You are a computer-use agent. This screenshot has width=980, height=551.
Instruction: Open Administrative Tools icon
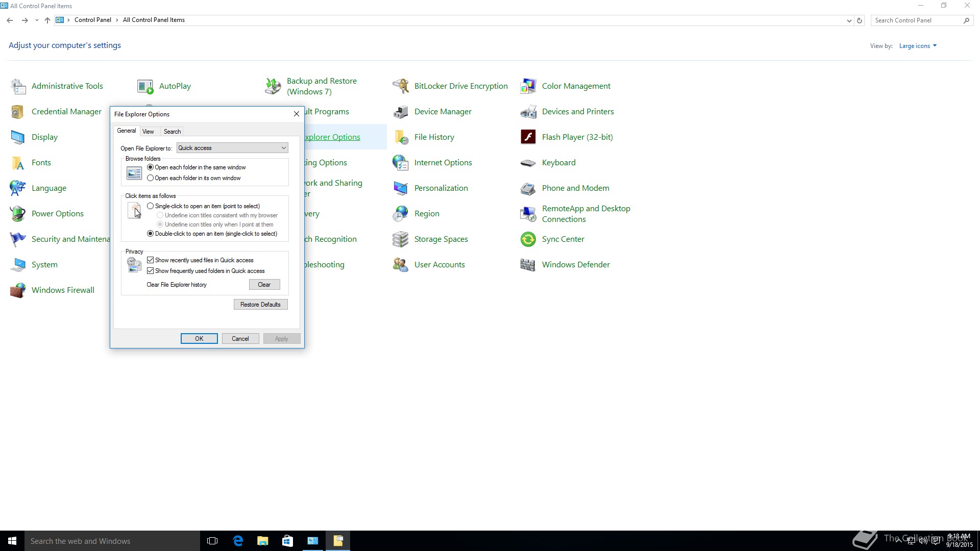point(18,86)
